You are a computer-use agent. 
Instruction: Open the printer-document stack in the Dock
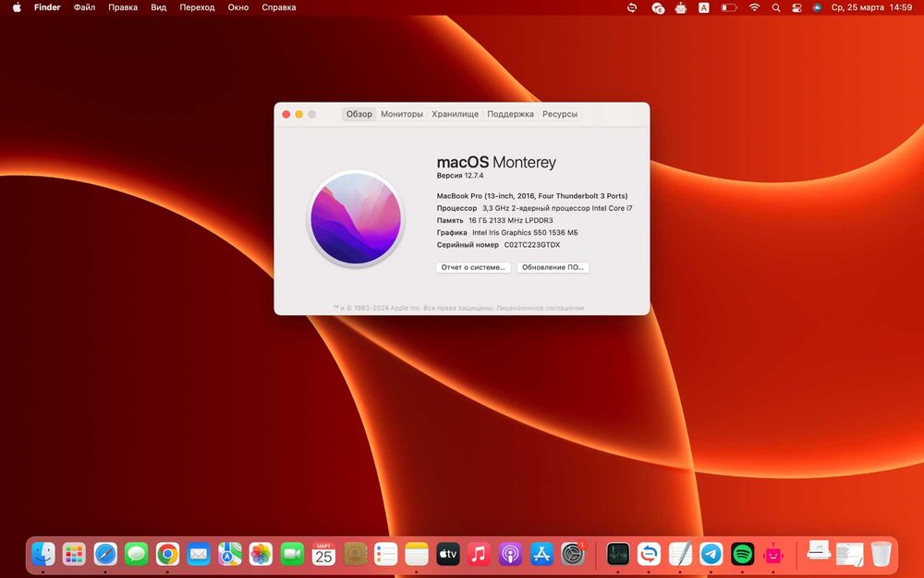(x=818, y=552)
